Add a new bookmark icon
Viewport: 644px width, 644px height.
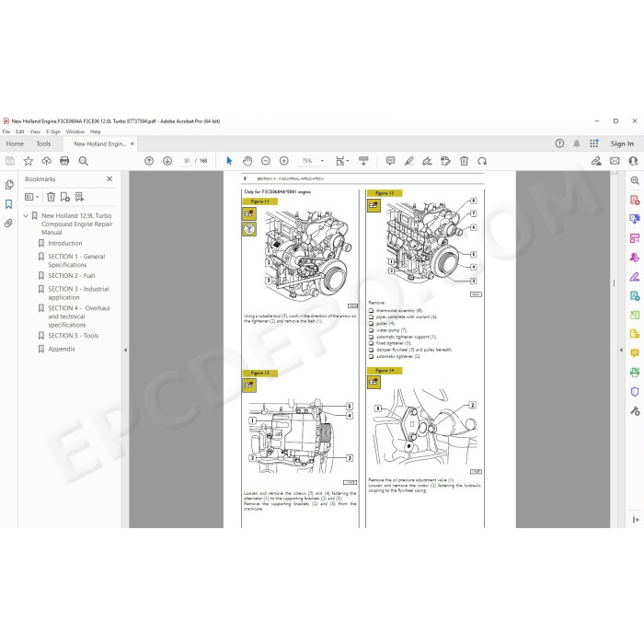click(65, 197)
